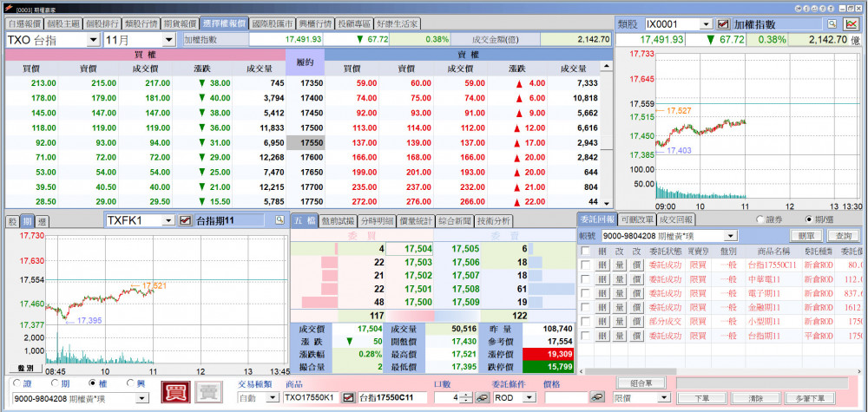Select the 期 radio button in the bottom order bar
868x412 pixels.
point(54,383)
